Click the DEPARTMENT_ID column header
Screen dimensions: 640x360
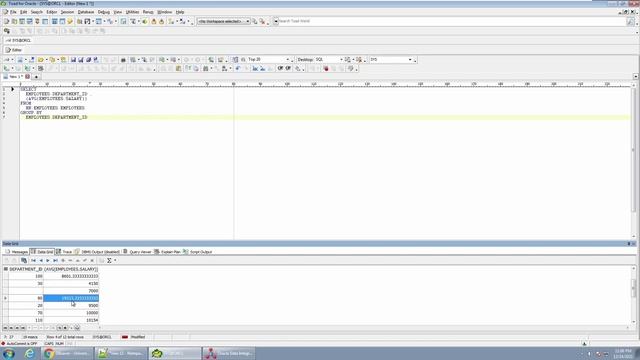coord(26,269)
